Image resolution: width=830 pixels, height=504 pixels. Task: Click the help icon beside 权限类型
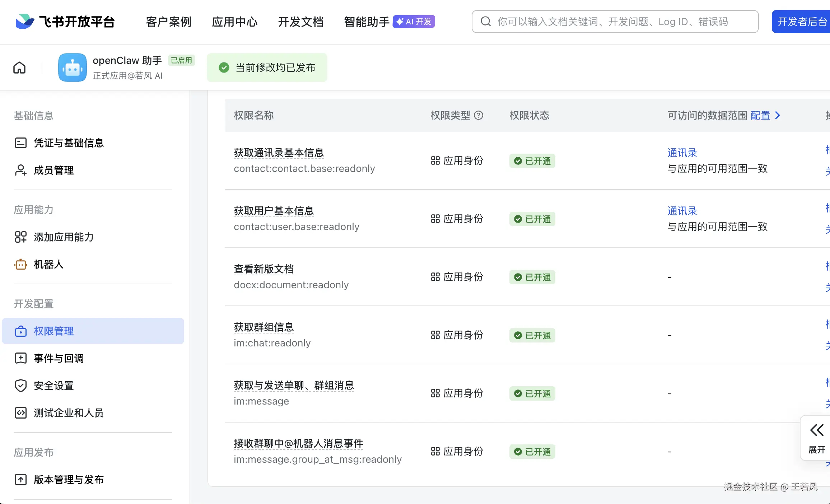(x=479, y=115)
